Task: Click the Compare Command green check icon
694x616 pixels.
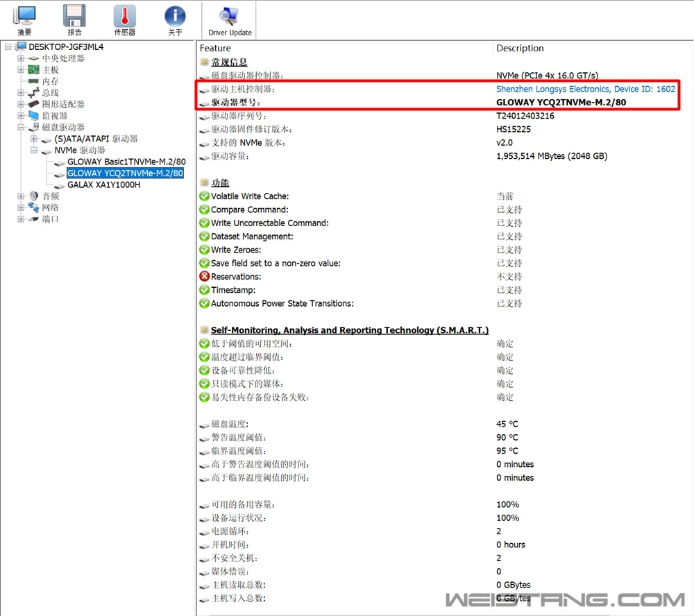Action: pyautogui.click(x=204, y=209)
